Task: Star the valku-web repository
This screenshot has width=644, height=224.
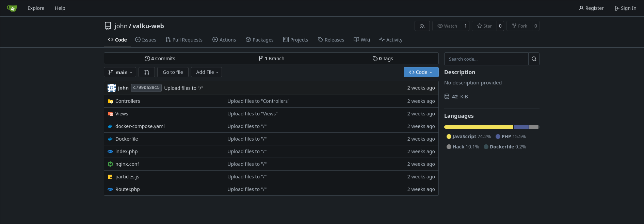Action: coord(484,26)
